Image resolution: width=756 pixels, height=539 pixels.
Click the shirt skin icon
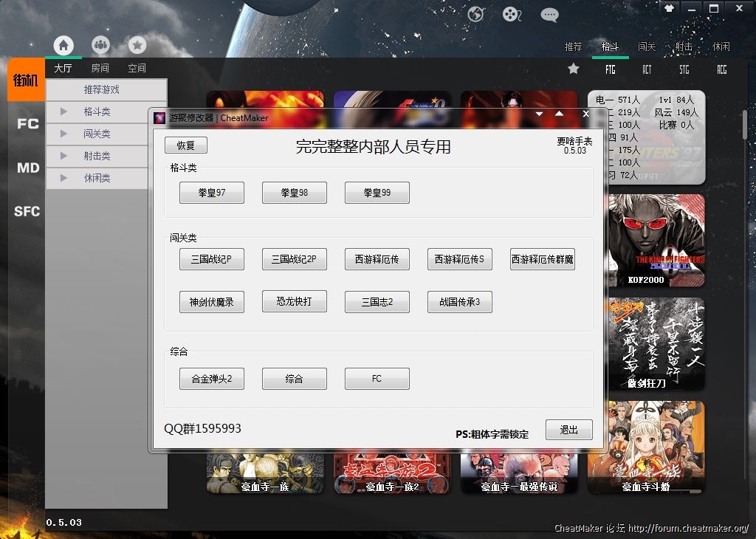(x=669, y=8)
